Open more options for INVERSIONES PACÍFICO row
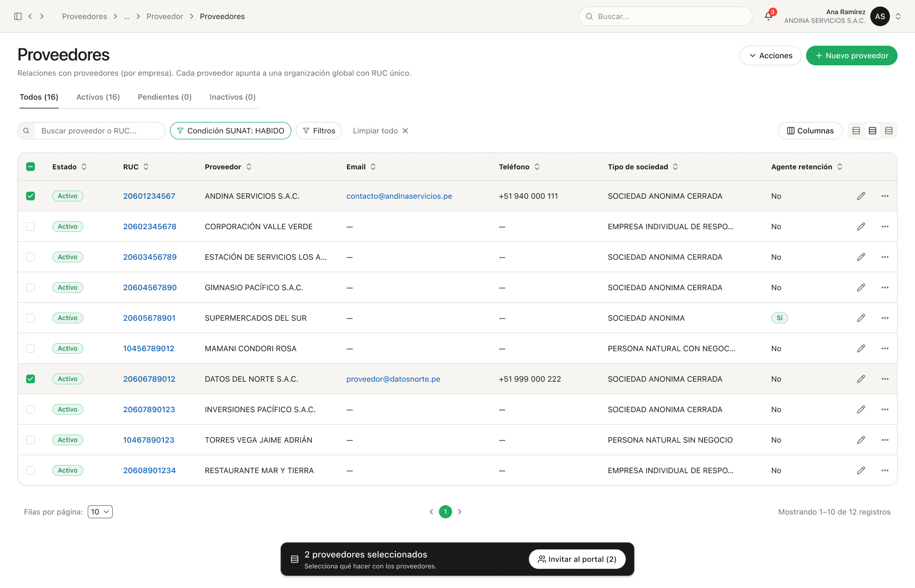The height and width of the screenshot is (588, 915). 885,409
